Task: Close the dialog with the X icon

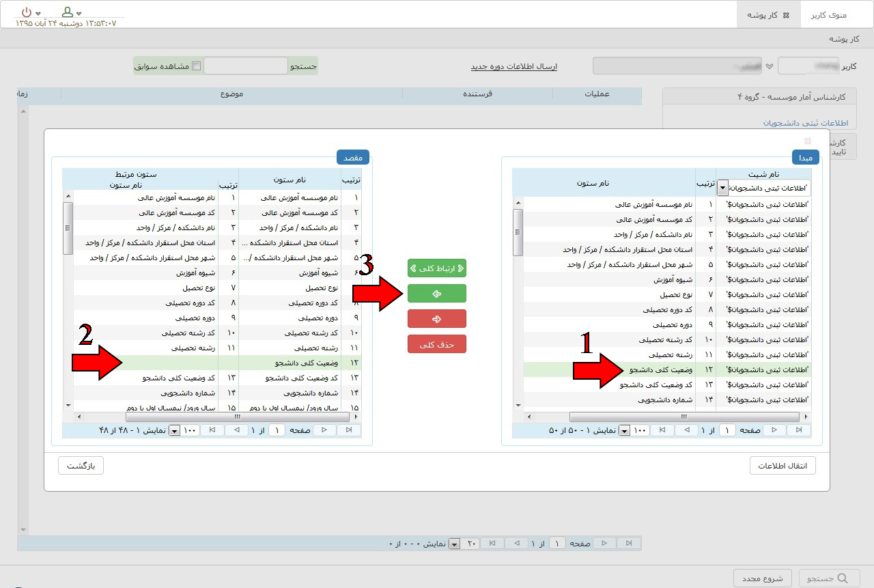Action: [x=808, y=141]
